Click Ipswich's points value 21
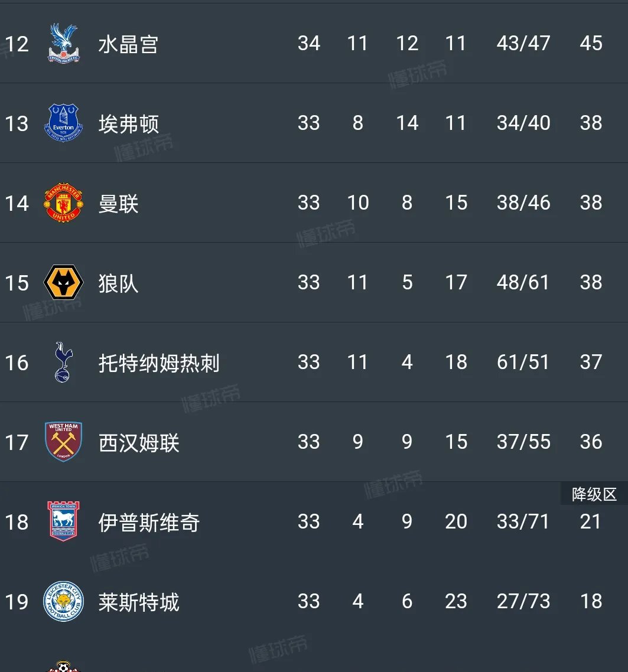The width and height of the screenshot is (628, 672). click(590, 522)
